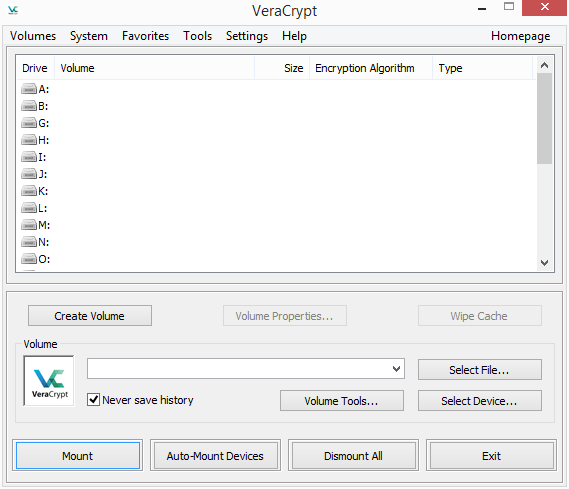
Task: Click Select File... button
Action: click(x=479, y=370)
